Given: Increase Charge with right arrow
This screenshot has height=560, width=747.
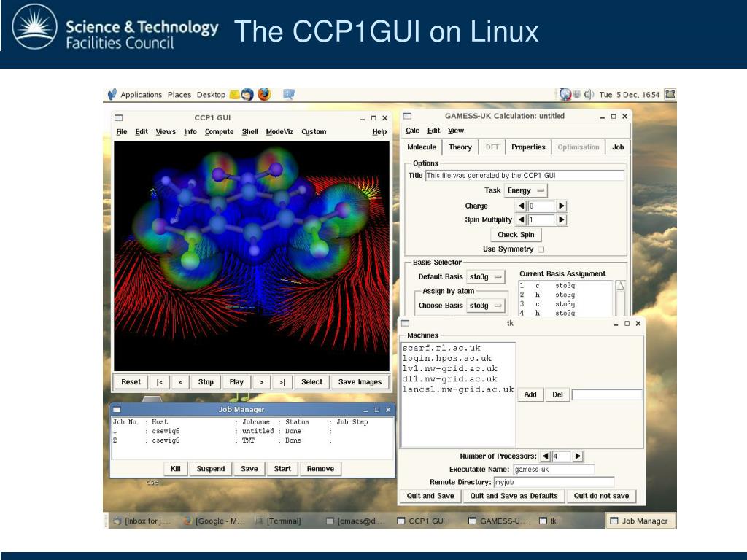Looking at the screenshot, I should click(561, 206).
